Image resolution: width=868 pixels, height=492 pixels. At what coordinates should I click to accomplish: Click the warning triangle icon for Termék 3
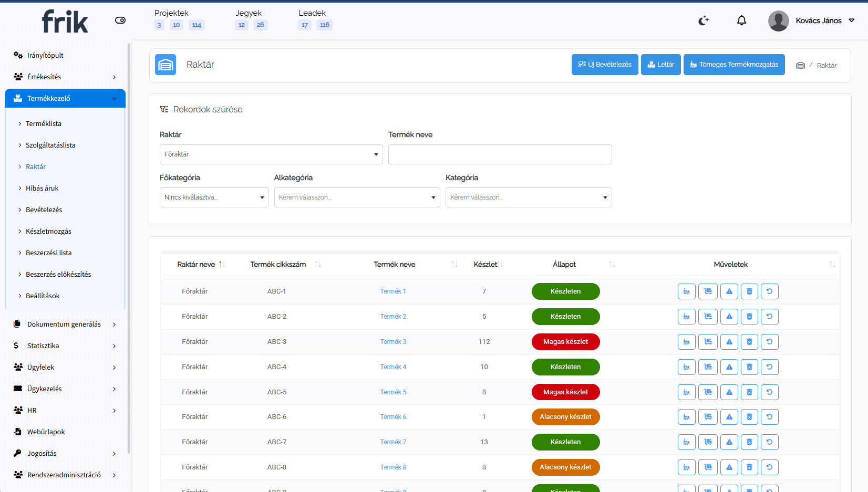[729, 342]
